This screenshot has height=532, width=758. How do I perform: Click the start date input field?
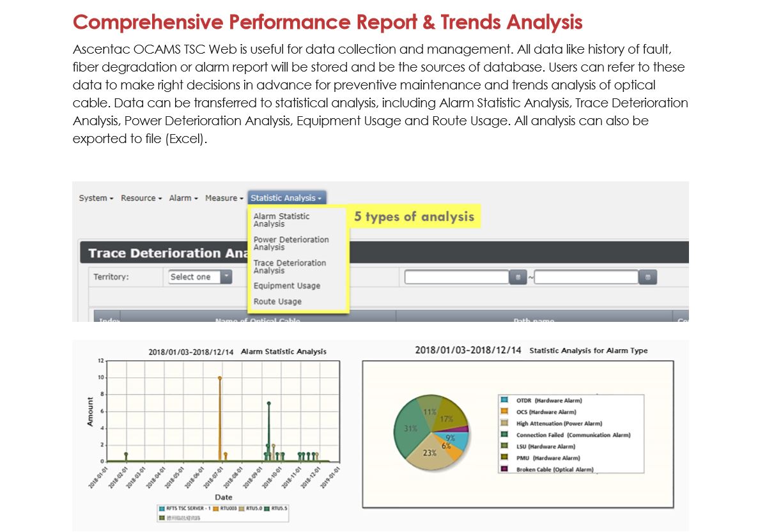point(457,277)
